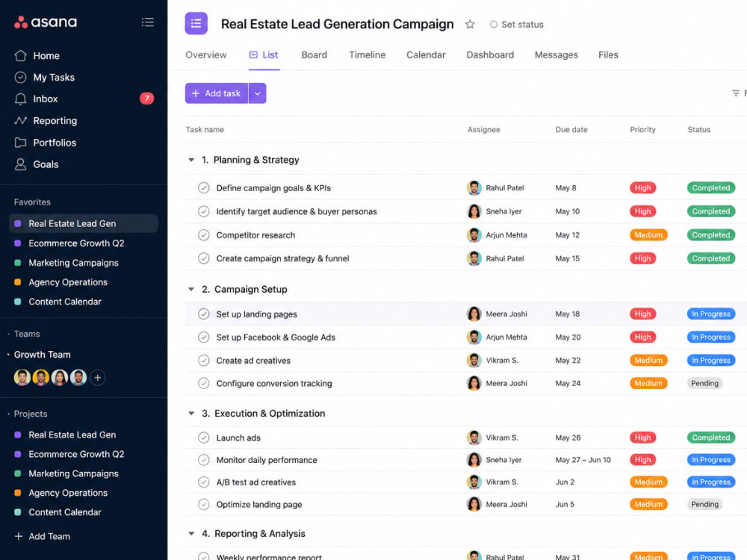747x560 pixels.
Task: Click the Asana logo
Action: point(46,22)
